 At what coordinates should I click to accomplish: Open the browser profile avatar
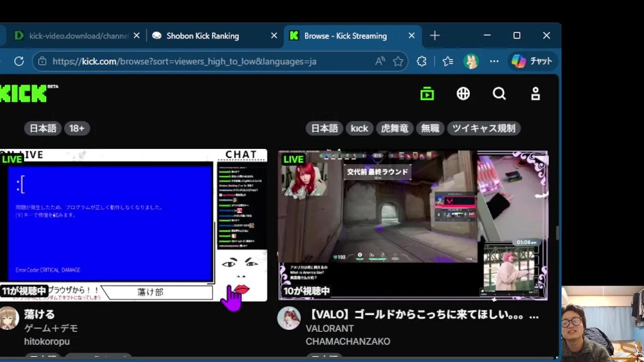[471, 61]
